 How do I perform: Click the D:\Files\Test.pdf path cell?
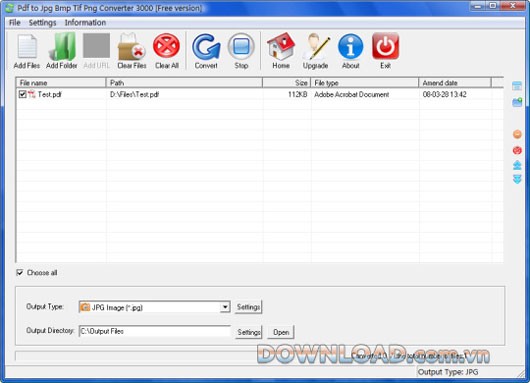coord(135,94)
